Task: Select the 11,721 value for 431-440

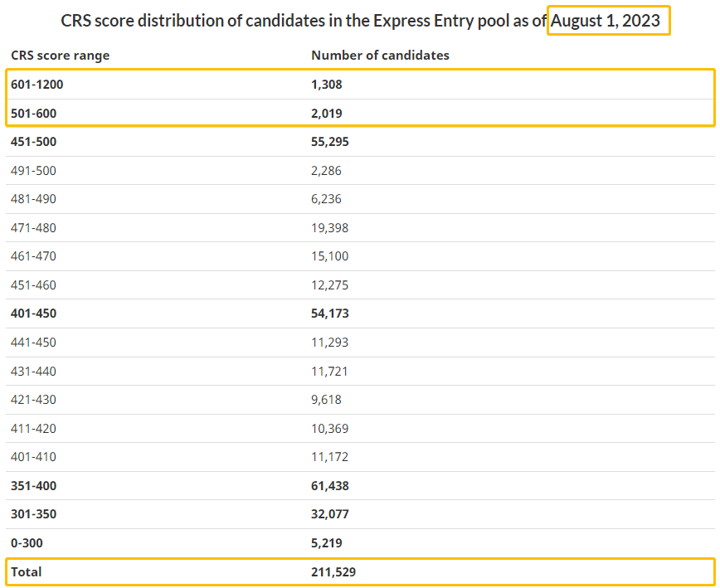Action: (329, 371)
